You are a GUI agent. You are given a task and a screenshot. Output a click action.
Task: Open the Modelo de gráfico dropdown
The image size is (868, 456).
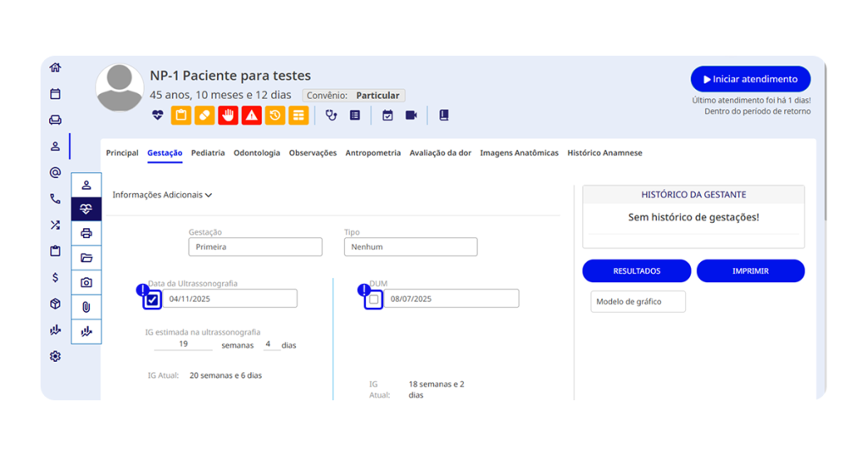(x=637, y=302)
